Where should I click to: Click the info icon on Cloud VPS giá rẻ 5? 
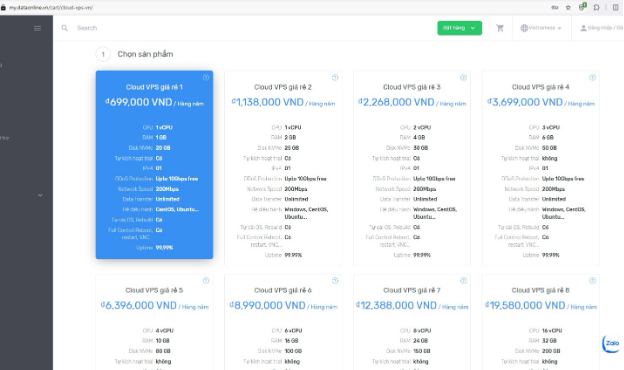[x=206, y=280]
